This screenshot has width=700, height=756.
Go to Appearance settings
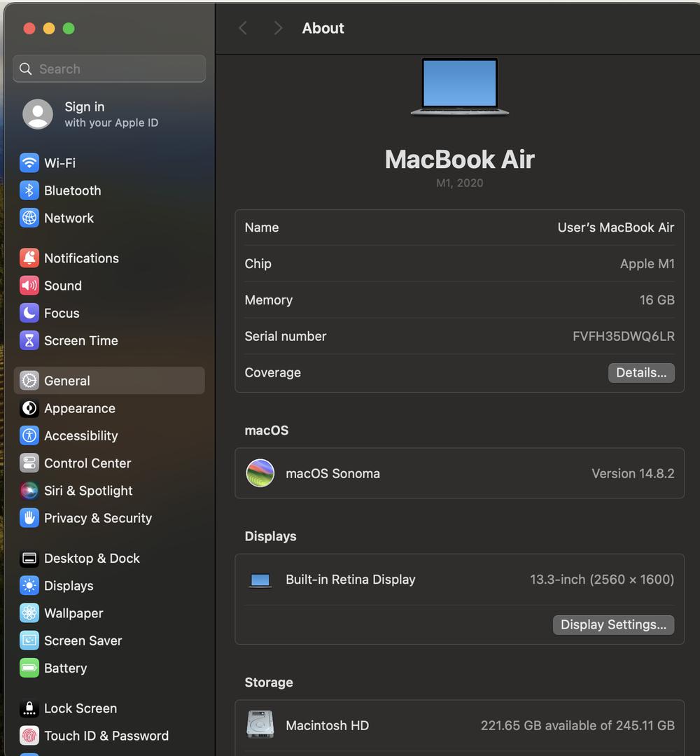point(79,408)
